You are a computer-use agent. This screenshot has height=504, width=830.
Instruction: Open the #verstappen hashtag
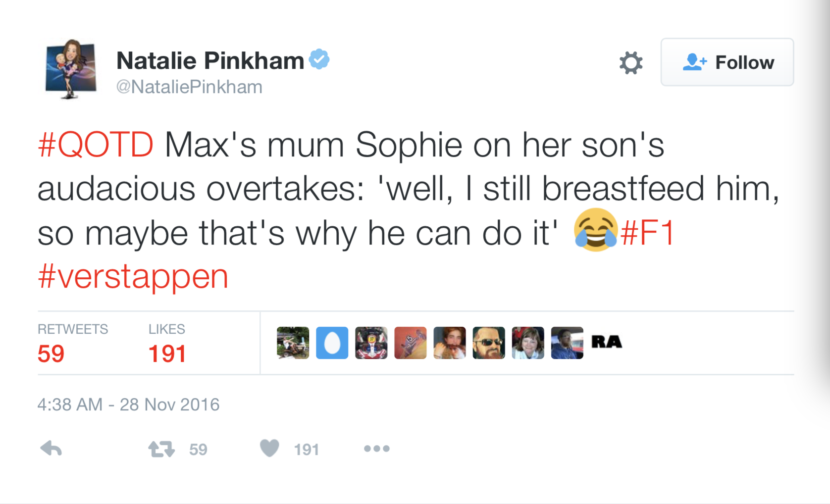133,276
